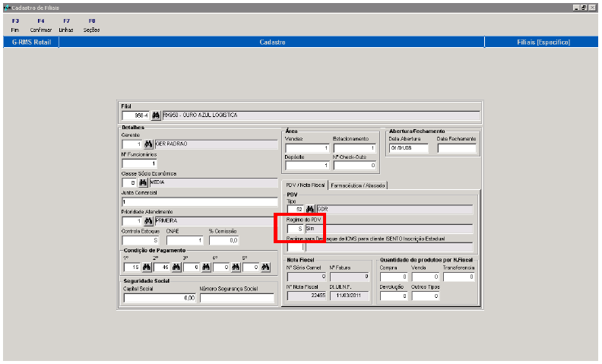The image size is (602, 364).
Task: Click the Filial code field
Action: (135, 116)
